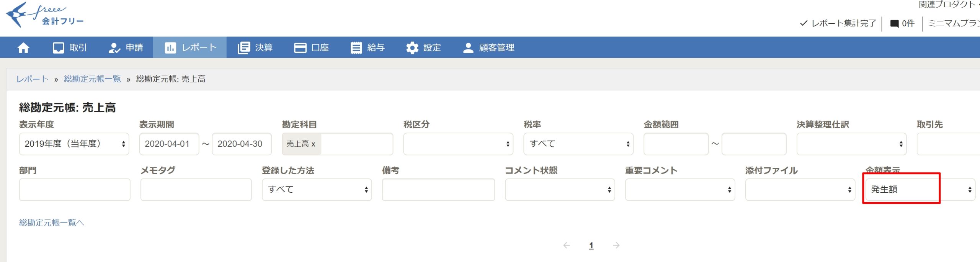Click the 総勘定元帳一覧へ link
980x262 pixels.
pos(52,223)
